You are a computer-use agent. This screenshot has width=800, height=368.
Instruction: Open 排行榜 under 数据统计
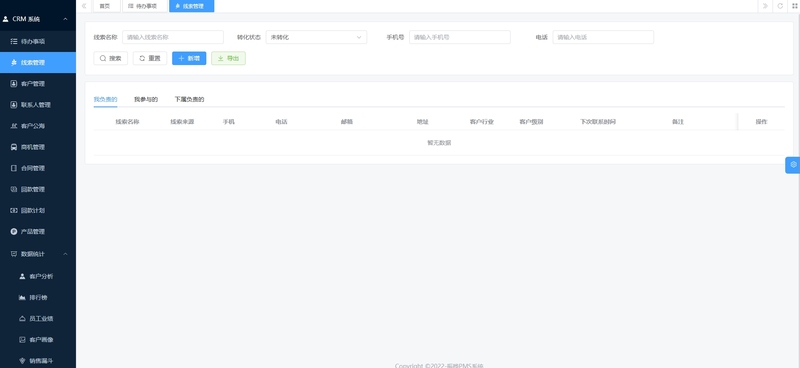pos(38,298)
